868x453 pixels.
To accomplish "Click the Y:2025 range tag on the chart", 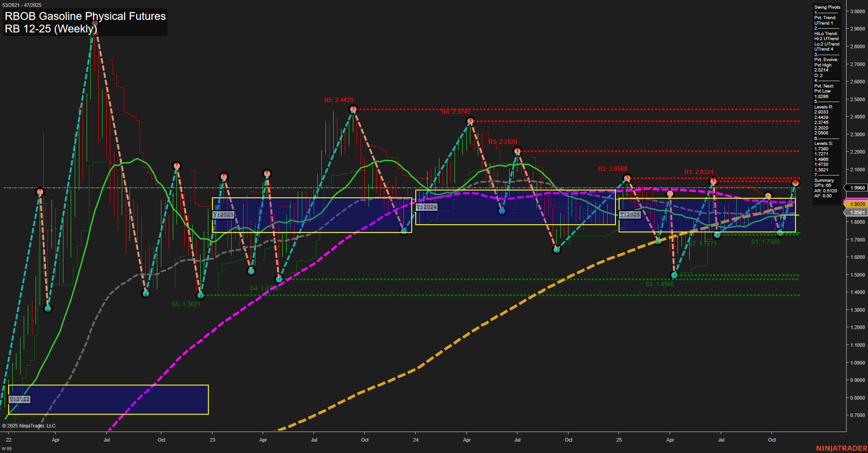I will pos(630,214).
